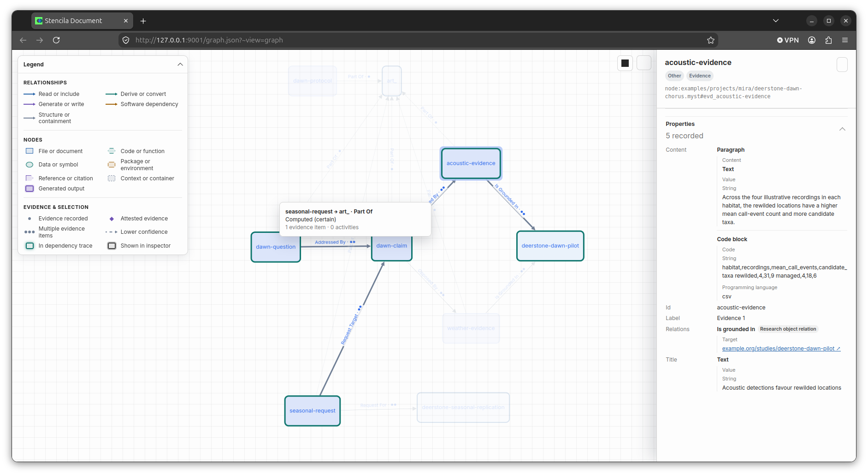Bookmark this page with the star icon
The width and height of the screenshot is (868, 475).
pos(711,40)
